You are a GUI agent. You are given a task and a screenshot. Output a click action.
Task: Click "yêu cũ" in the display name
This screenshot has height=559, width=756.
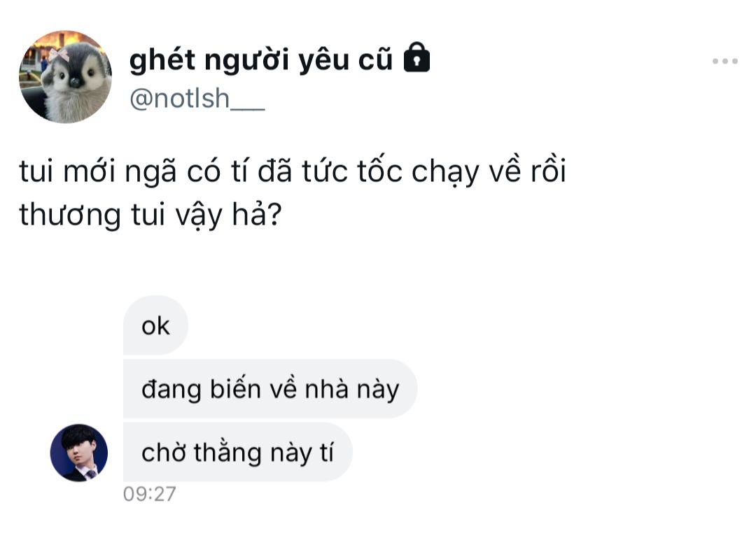point(346,61)
